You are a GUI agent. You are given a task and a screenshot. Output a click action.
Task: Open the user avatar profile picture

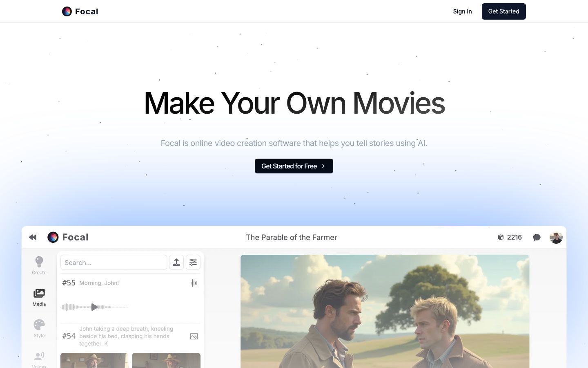[556, 237]
